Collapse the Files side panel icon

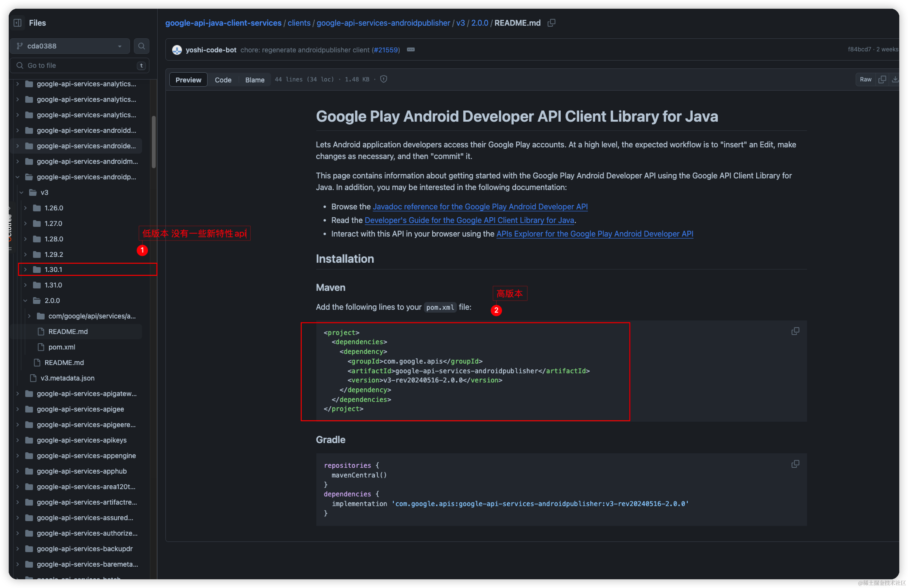[17, 23]
